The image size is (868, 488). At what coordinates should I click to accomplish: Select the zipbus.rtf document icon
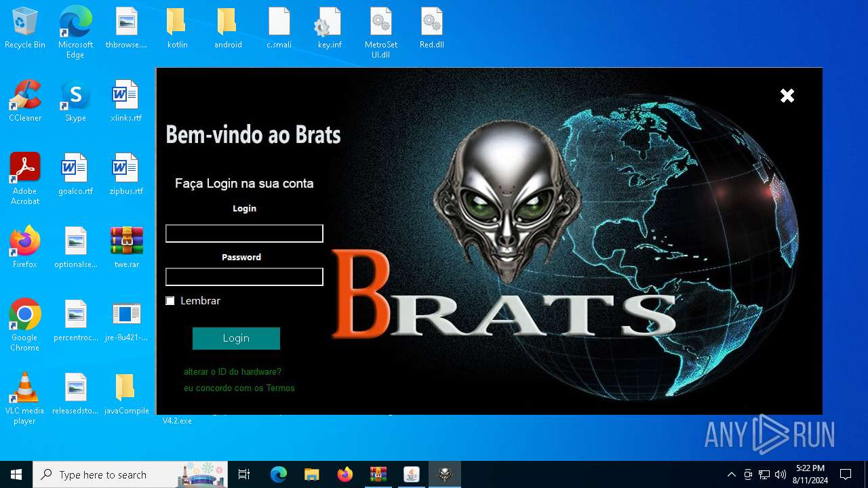pos(126,175)
